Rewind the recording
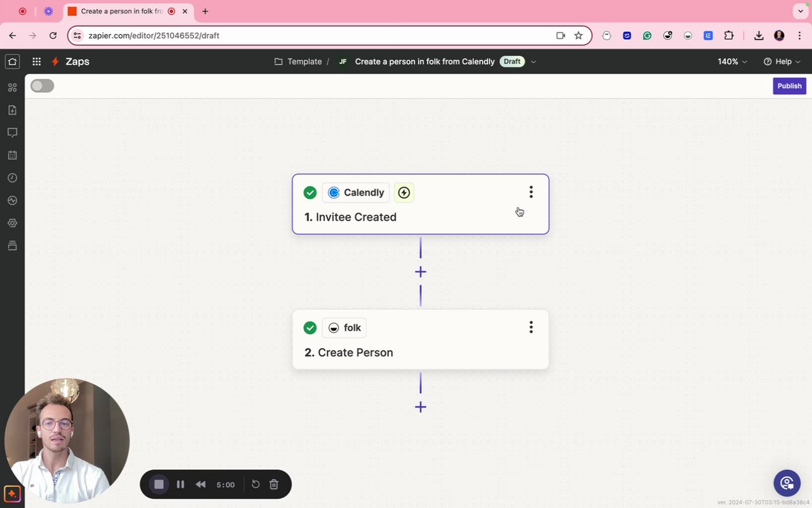Viewport: 812px width, 508px height. pos(200,485)
